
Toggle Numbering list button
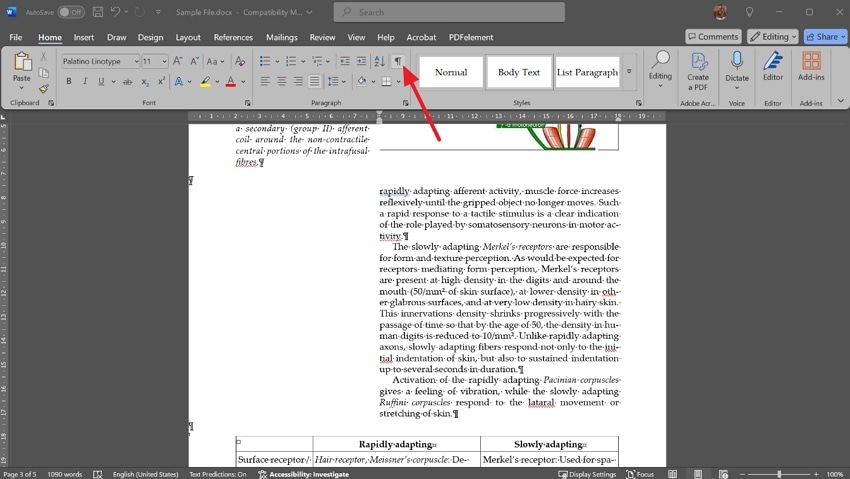coord(291,61)
